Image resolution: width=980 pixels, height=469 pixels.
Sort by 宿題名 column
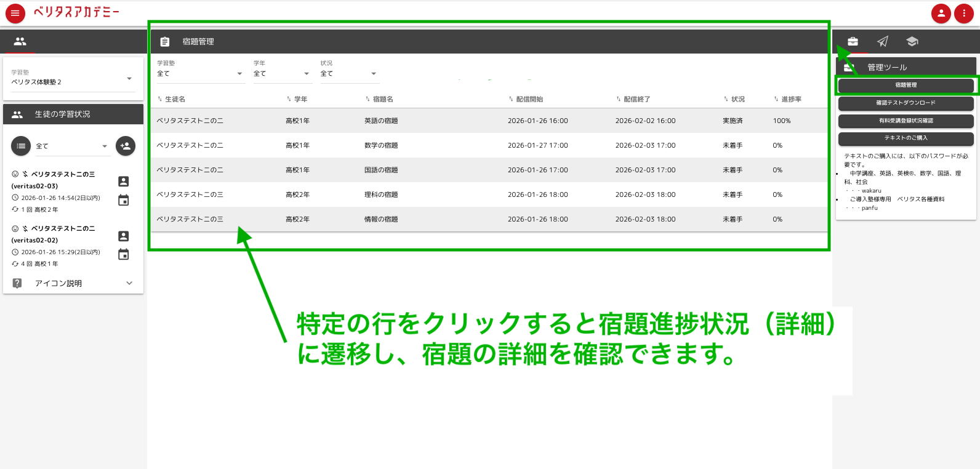pos(379,99)
